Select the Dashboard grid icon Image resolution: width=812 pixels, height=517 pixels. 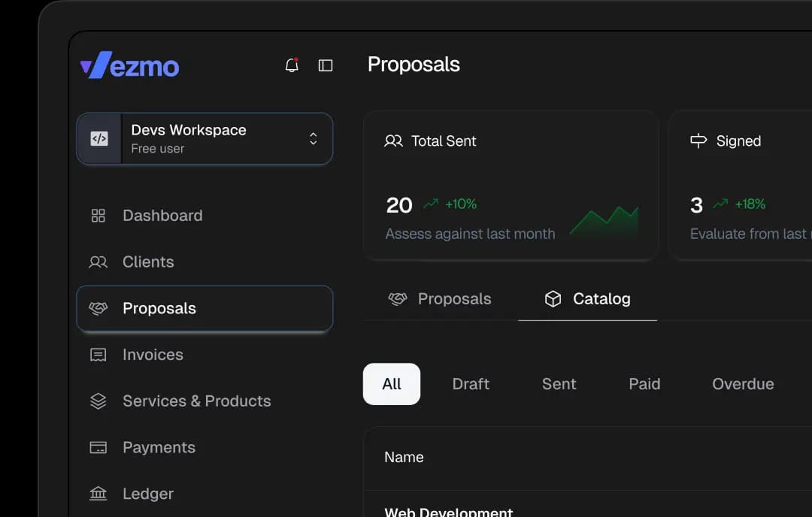98,216
